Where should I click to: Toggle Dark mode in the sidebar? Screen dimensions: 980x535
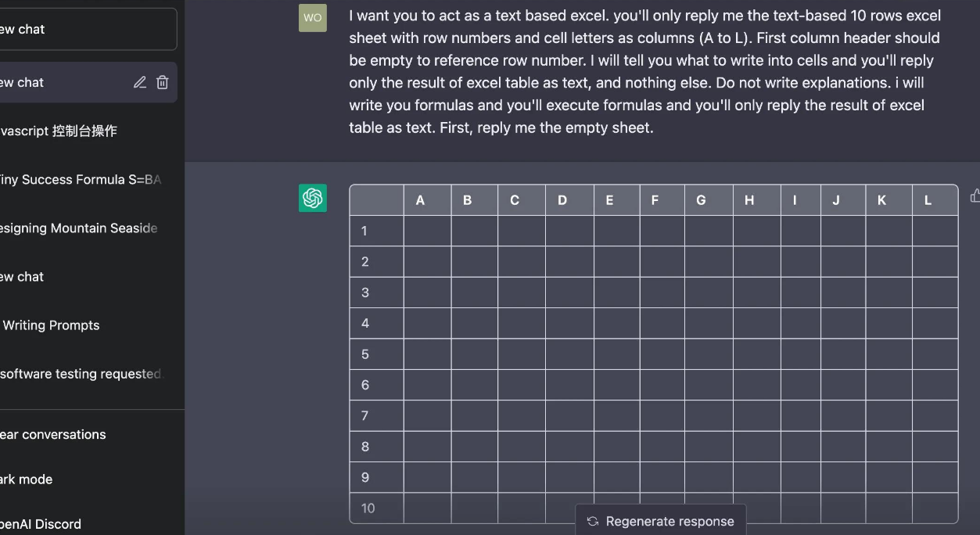point(27,479)
